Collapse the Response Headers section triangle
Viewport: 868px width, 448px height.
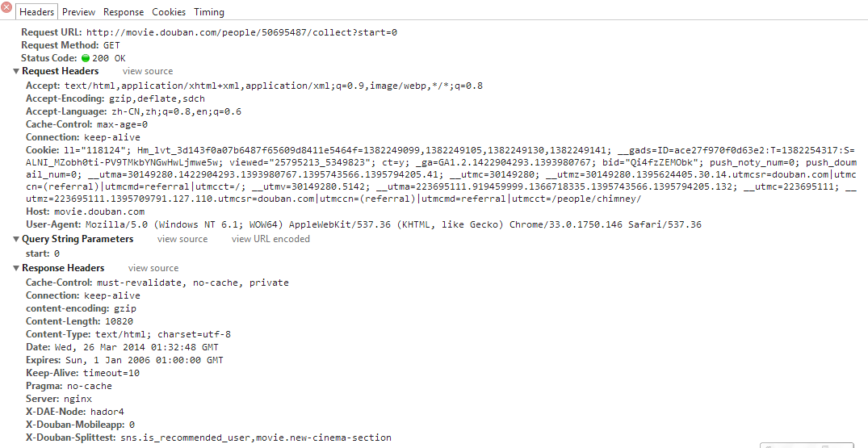pyautogui.click(x=17, y=268)
